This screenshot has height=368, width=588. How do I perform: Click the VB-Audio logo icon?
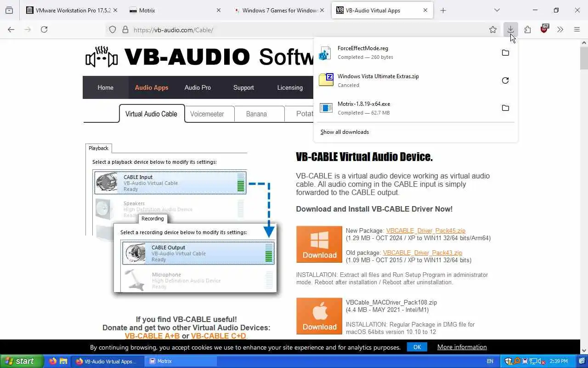102,57
